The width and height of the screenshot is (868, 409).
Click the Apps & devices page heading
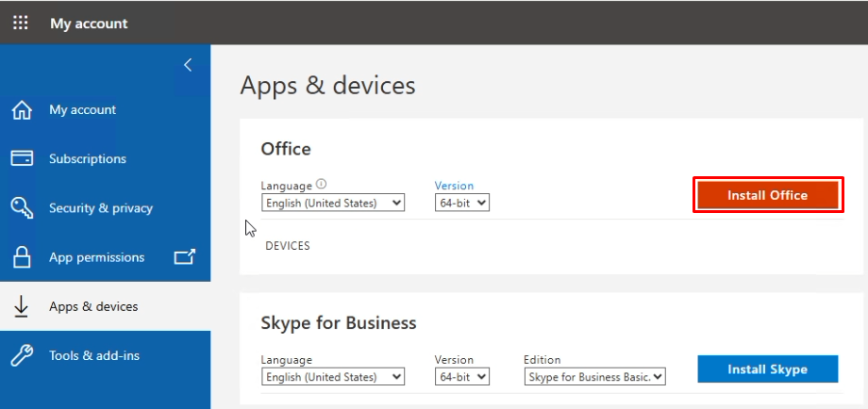click(x=327, y=86)
